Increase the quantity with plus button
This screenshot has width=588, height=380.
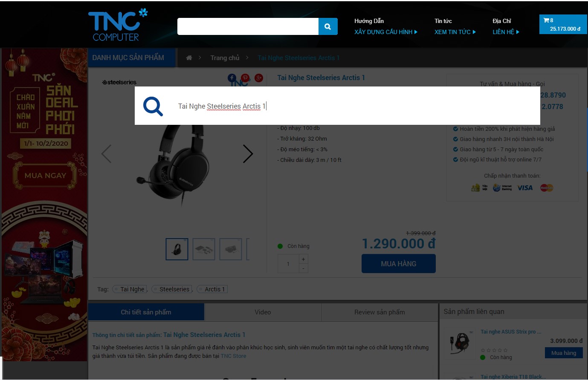(x=303, y=259)
